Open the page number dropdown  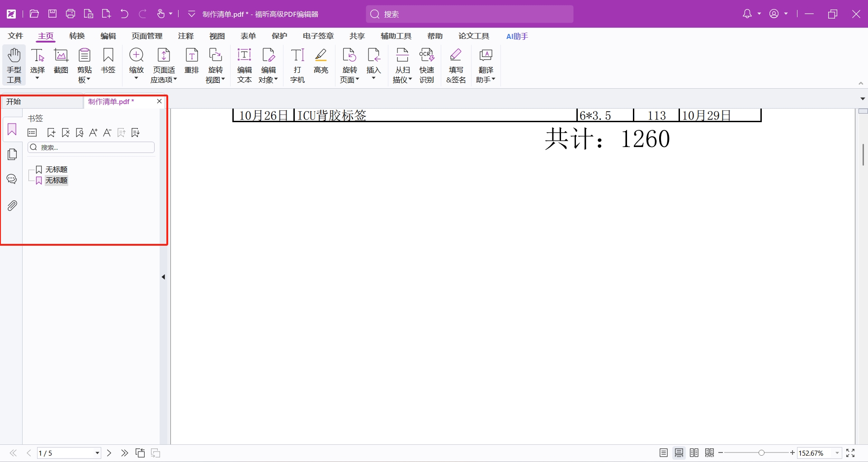pos(97,453)
